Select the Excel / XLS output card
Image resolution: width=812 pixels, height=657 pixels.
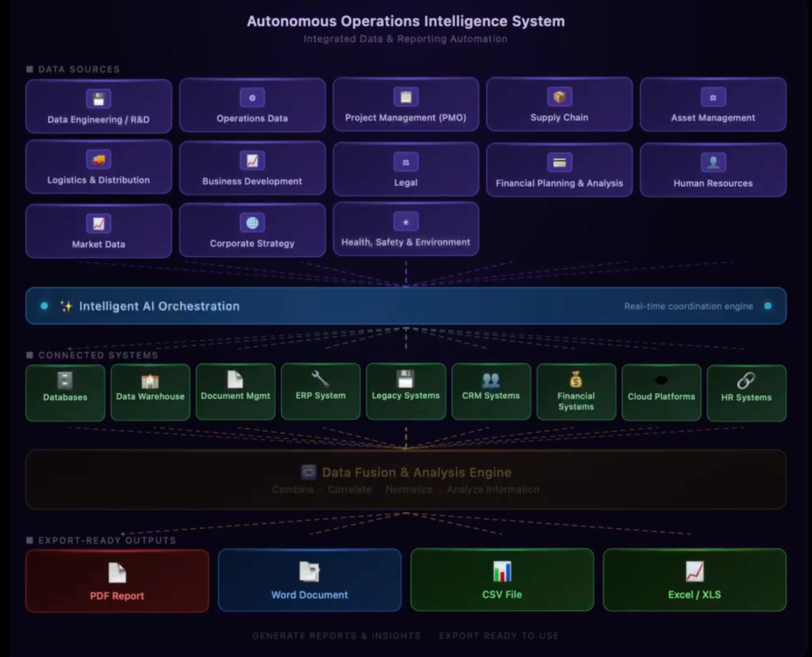(694, 579)
